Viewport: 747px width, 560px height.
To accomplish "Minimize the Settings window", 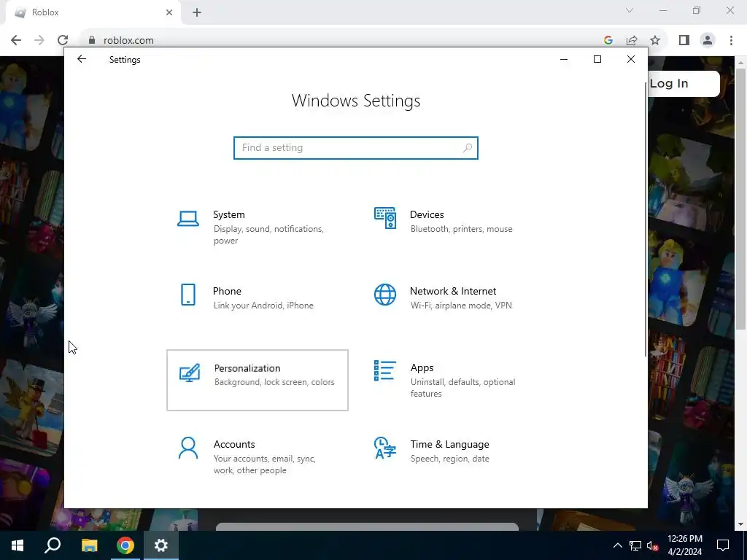I will pyautogui.click(x=564, y=59).
